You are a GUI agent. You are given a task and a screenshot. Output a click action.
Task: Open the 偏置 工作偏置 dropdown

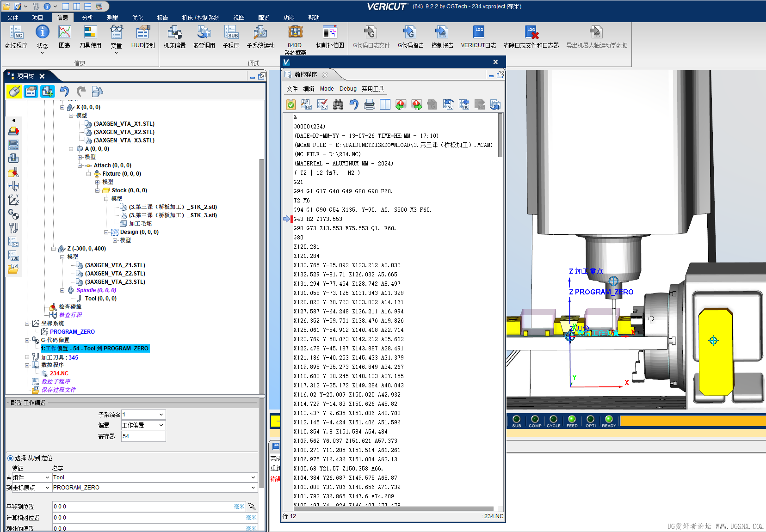[143, 425]
